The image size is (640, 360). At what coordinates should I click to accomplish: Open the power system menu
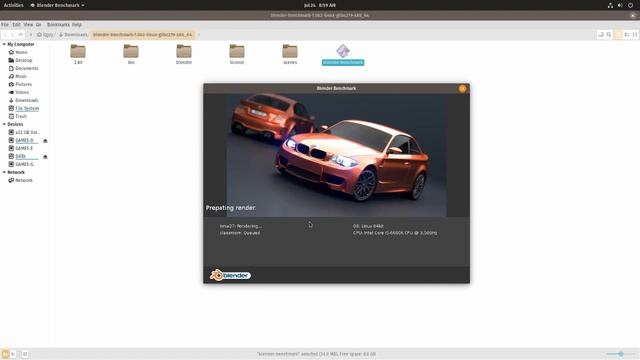click(630, 5)
